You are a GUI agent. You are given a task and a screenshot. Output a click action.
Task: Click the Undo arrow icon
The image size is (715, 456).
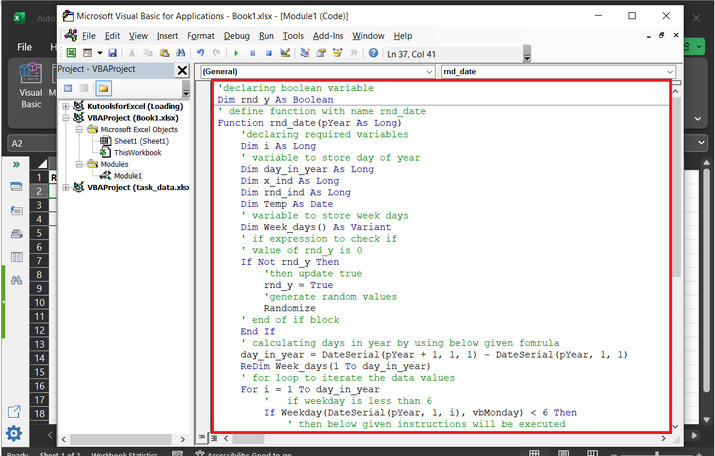pos(200,53)
